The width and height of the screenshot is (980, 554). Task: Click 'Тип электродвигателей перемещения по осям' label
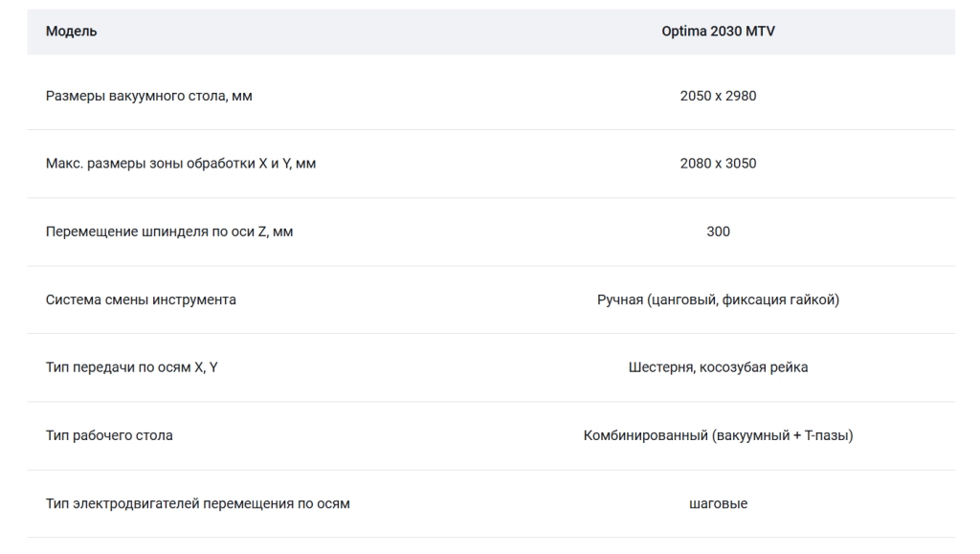[x=197, y=503]
